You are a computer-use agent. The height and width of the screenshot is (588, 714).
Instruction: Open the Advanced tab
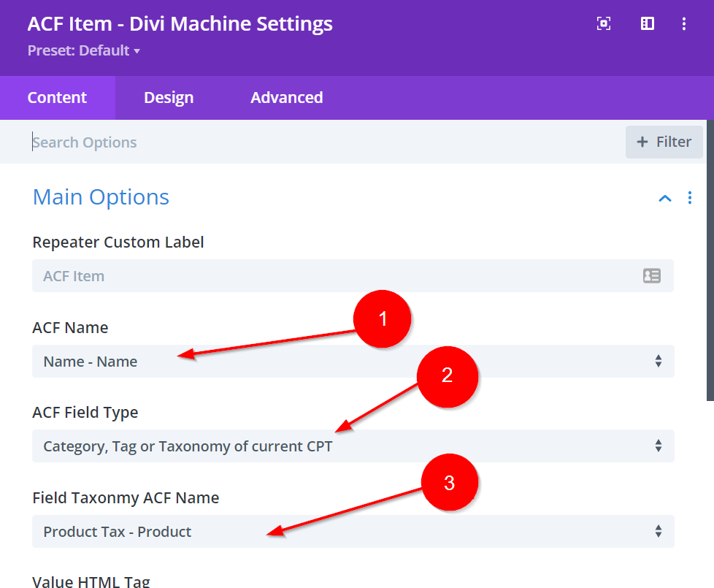286,98
